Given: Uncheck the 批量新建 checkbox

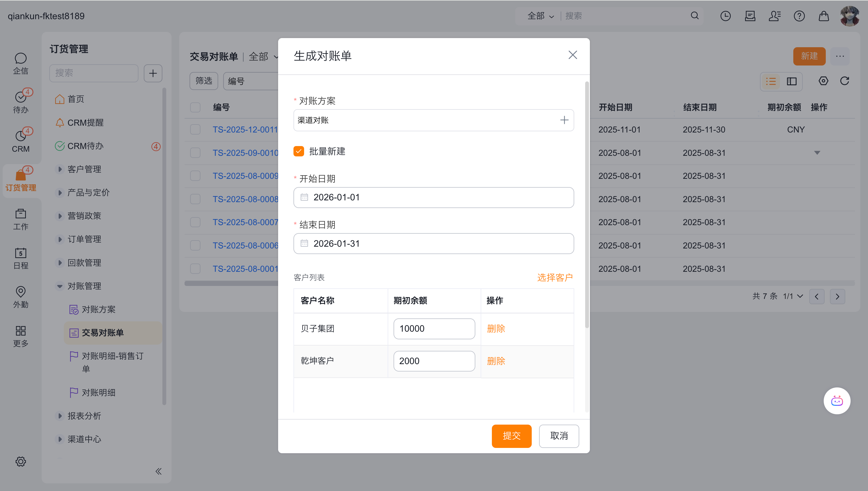Looking at the screenshot, I should click(298, 151).
